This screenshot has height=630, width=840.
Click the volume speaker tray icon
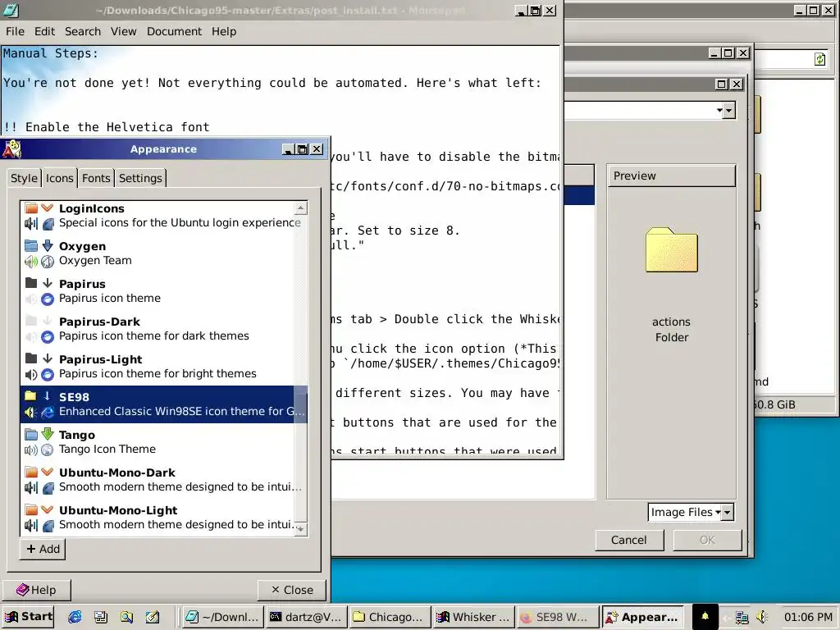762,618
